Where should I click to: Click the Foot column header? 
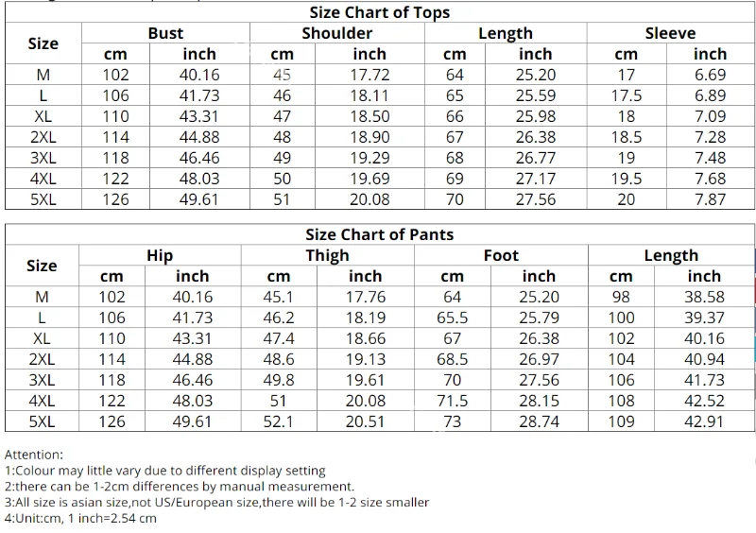tap(501, 255)
